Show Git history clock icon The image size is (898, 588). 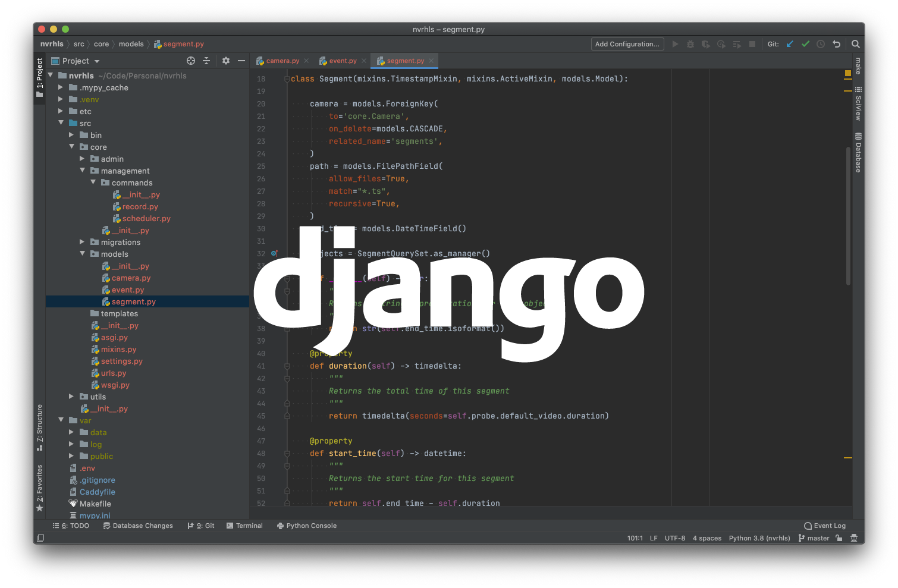(x=821, y=44)
